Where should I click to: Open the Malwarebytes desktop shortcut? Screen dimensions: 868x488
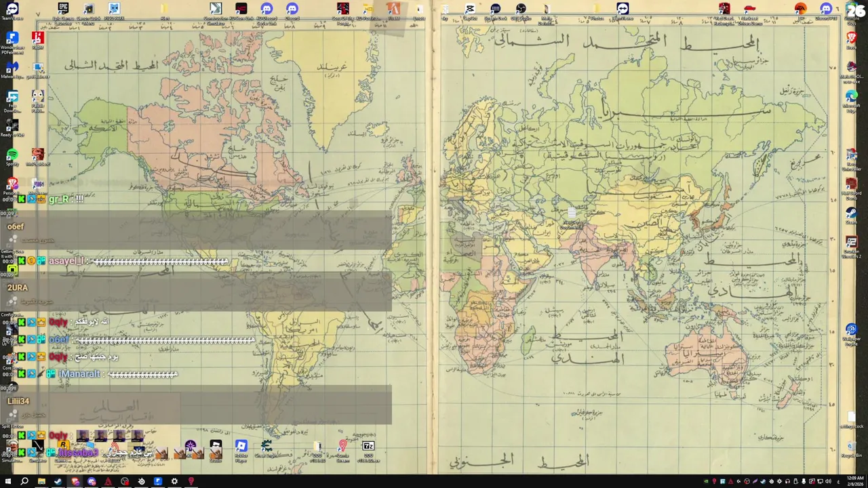tap(12, 68)
